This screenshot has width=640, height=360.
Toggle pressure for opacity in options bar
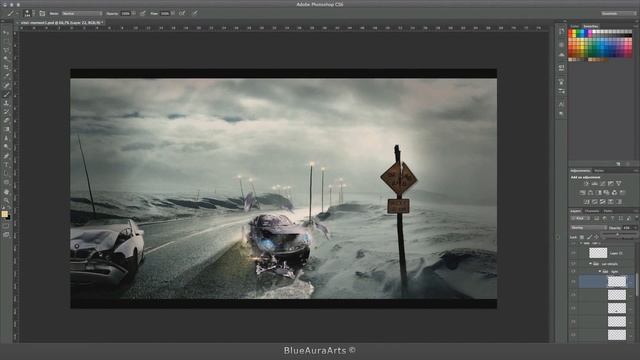(142, 13)
